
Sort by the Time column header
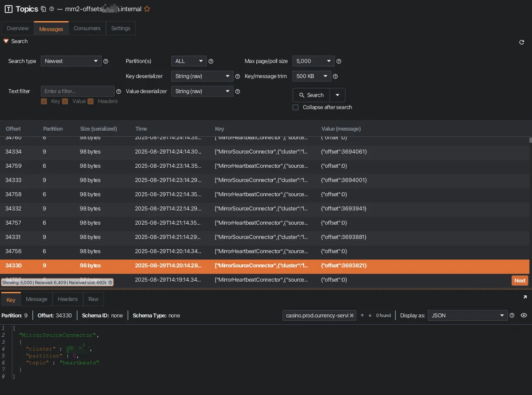pyautogui.click(x=141, y=129)
